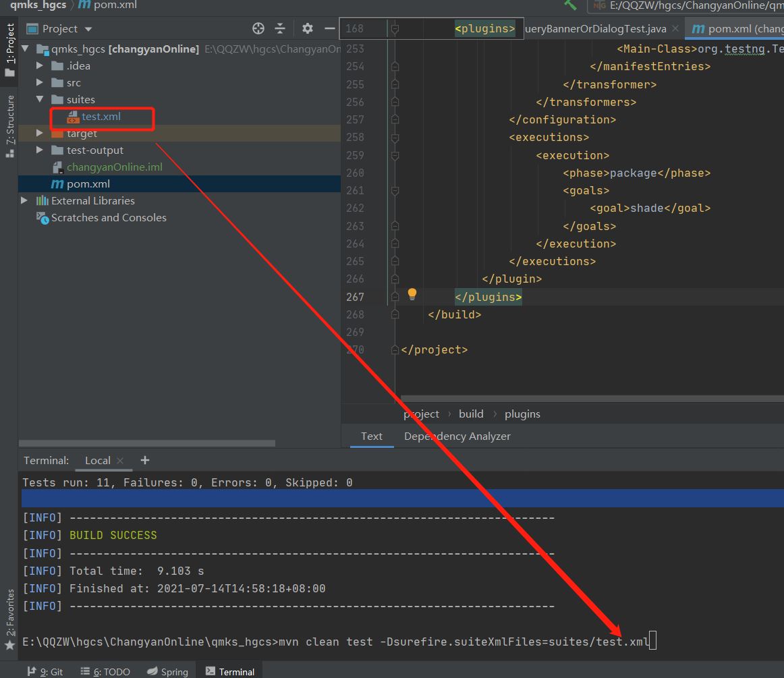Viewport: 784px width, 678px height.
Task: Switch to Dependency Analyzer tab
Action: coord(457,436)
